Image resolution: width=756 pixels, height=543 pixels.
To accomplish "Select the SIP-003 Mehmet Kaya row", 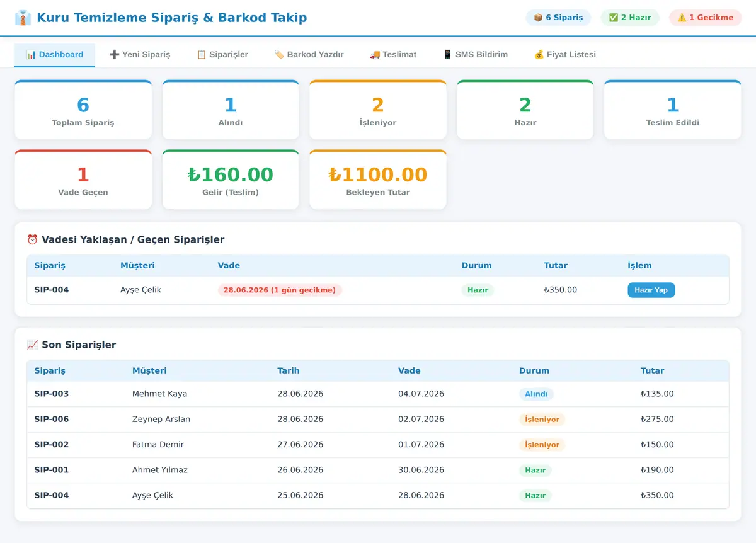I will pos(378,394).
